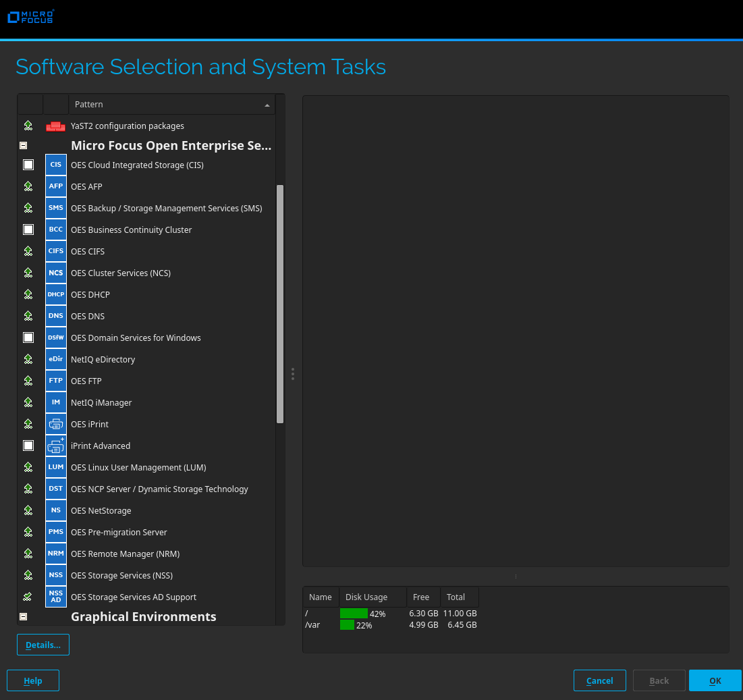Click the eDir pattern icon
The image size is (743, 700).
pos(56,359)
